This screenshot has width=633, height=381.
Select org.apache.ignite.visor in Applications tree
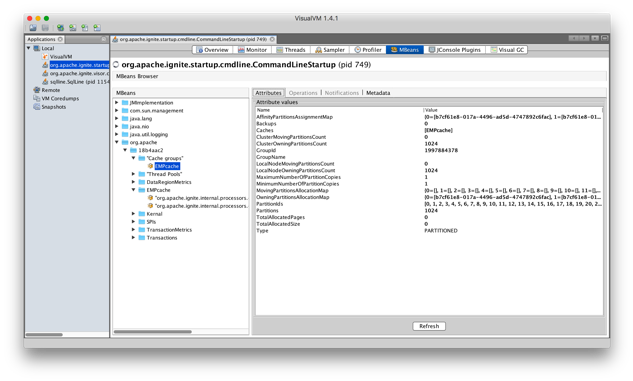[79, 73]
